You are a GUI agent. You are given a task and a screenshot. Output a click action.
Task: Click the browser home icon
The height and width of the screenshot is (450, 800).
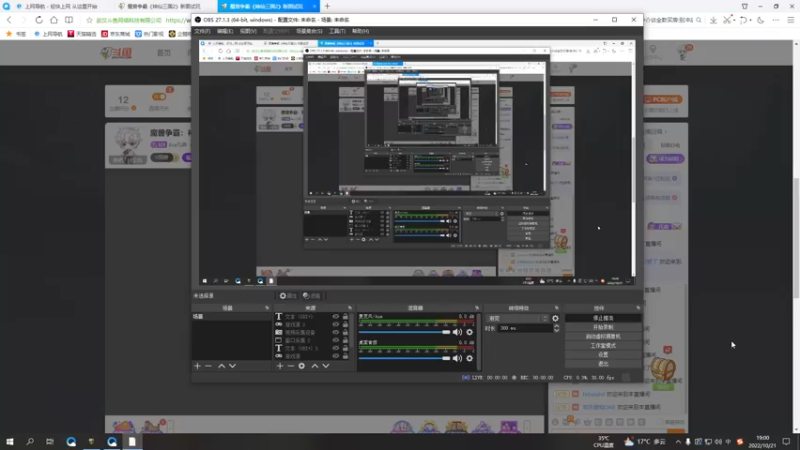click(54, 20)
